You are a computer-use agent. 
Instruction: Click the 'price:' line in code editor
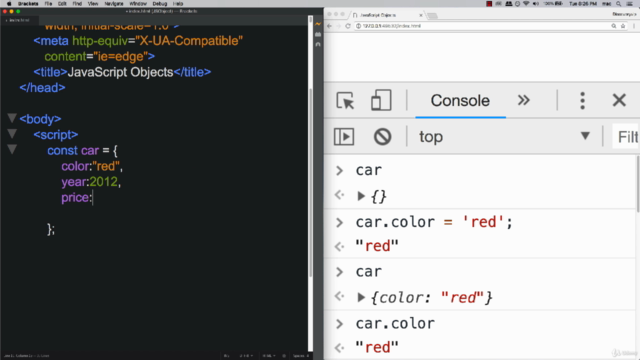(x=77, y=198)
